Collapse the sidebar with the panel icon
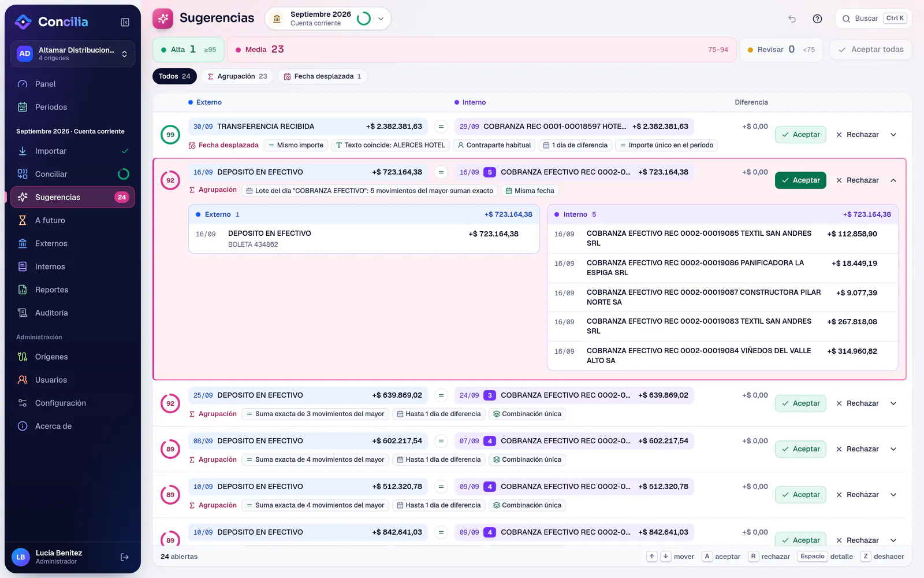 click(x=125, y=22)
